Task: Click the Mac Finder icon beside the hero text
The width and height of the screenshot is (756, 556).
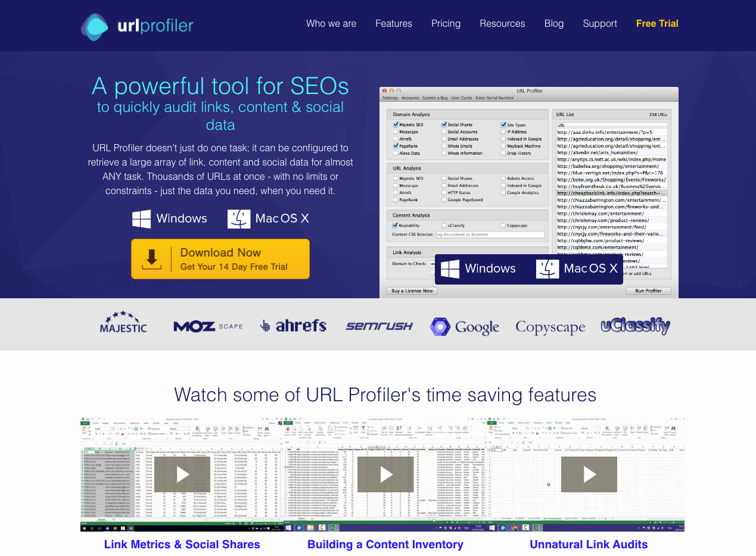Action: [239, 218]
